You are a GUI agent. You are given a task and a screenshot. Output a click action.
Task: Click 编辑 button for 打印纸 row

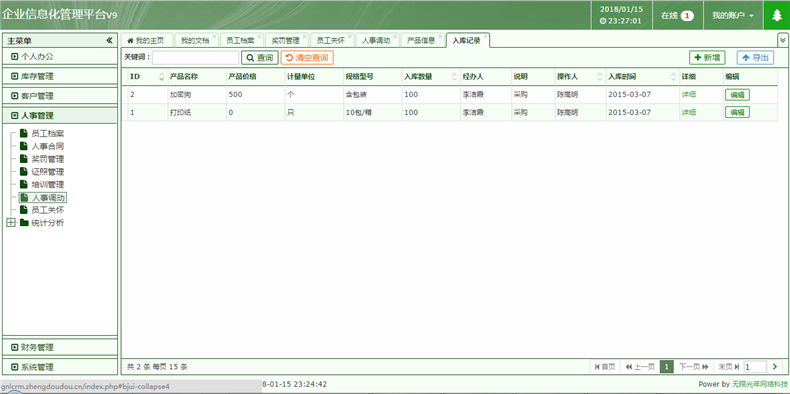(737, 112)
